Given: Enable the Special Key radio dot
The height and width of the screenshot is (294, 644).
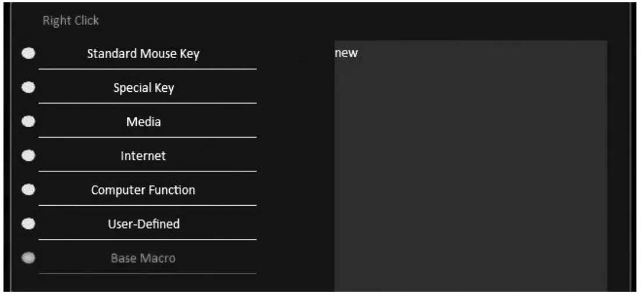Looking at the screenshot, I should [29, 88].
